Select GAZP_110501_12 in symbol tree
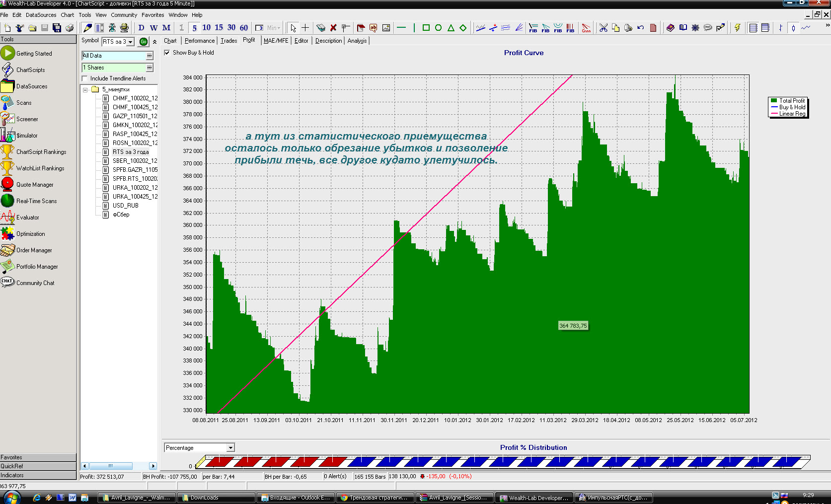This screenshot has height=504, width=831. point(135,116)
